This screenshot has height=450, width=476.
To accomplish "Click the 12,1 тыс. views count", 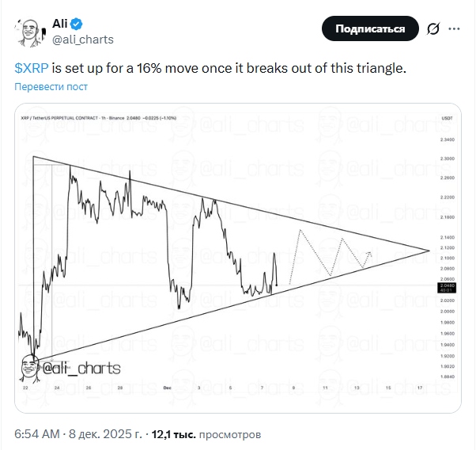I will pyautogui.click(x=173, y=434).
